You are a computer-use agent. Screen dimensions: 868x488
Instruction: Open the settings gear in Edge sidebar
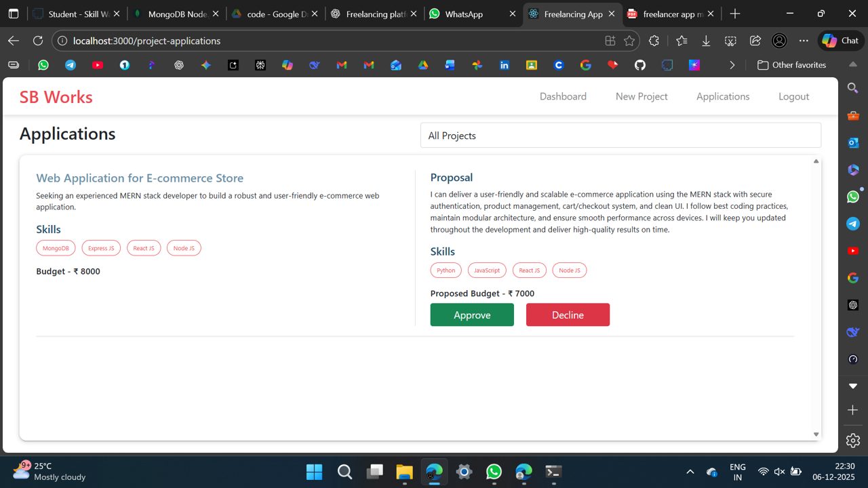pos(853,441)
